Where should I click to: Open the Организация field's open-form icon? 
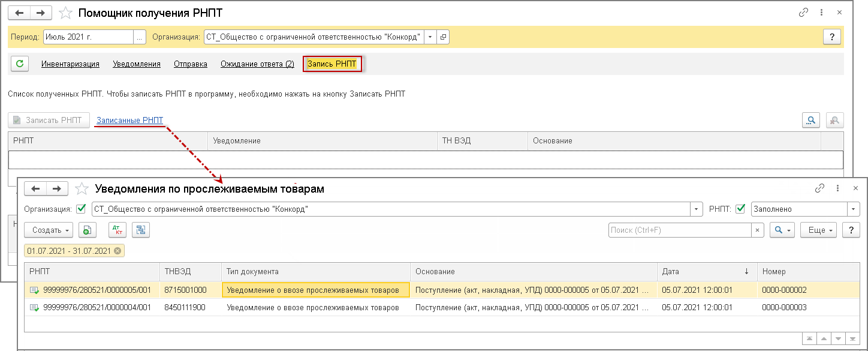[x=443, y=37]
